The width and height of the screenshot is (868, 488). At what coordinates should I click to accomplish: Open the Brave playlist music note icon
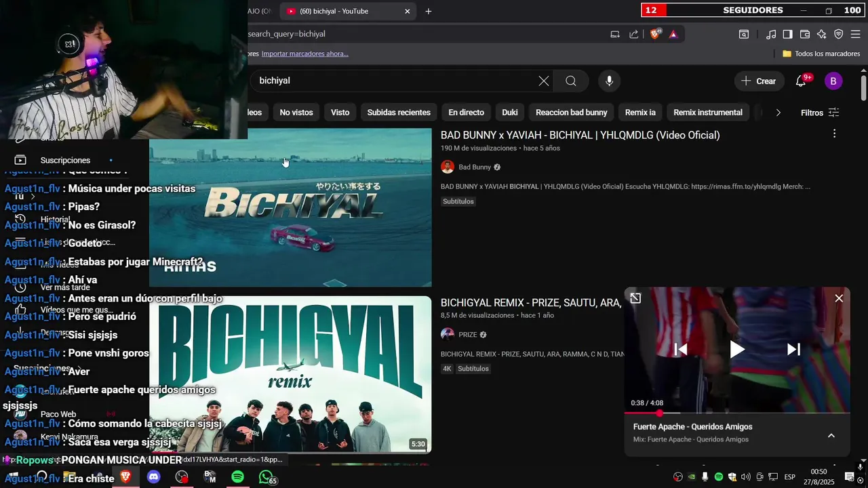771,34
